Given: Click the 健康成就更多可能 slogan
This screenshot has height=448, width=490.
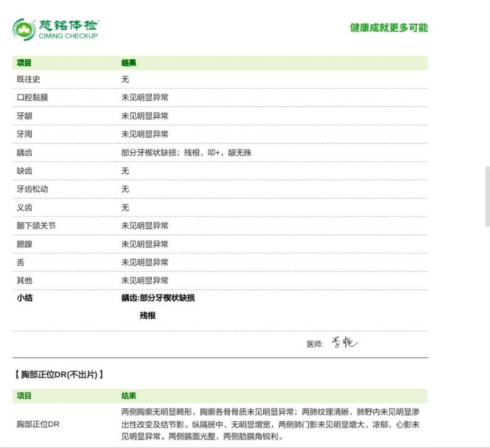Looking at the screenshot, I should click(389, 28).
